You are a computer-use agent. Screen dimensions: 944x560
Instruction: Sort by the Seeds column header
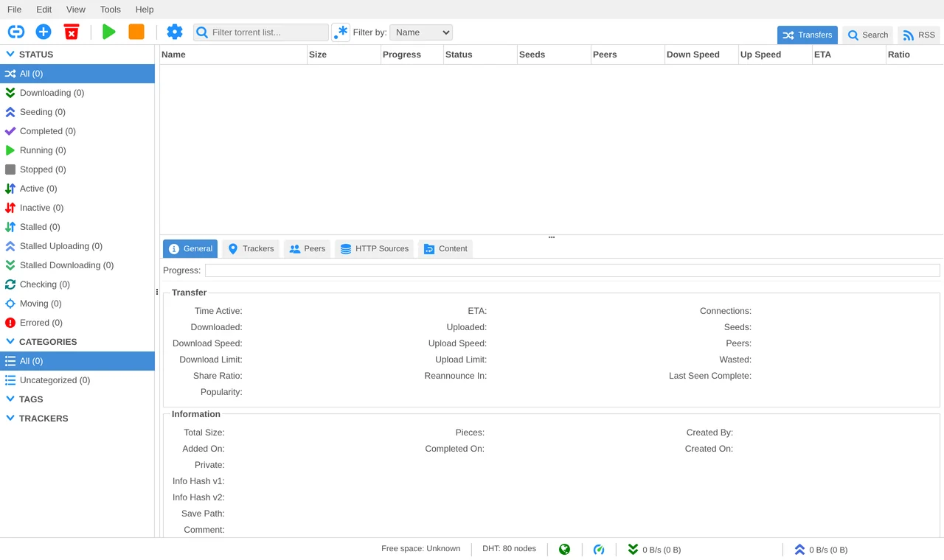click(x=554, y=55)
